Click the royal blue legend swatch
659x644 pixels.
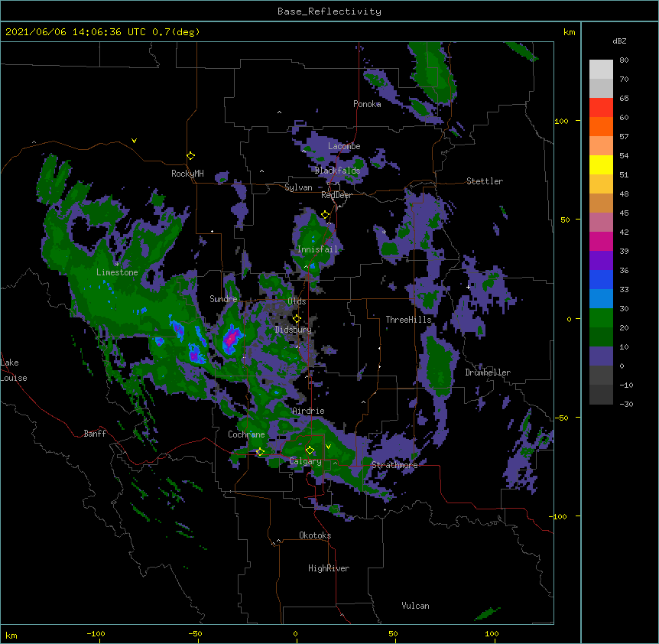click(x=601, y=279)
